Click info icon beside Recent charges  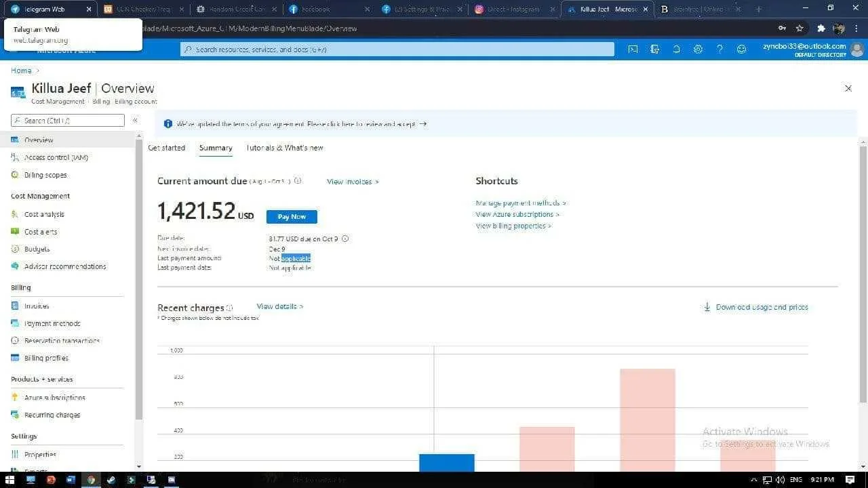point(229,308)
